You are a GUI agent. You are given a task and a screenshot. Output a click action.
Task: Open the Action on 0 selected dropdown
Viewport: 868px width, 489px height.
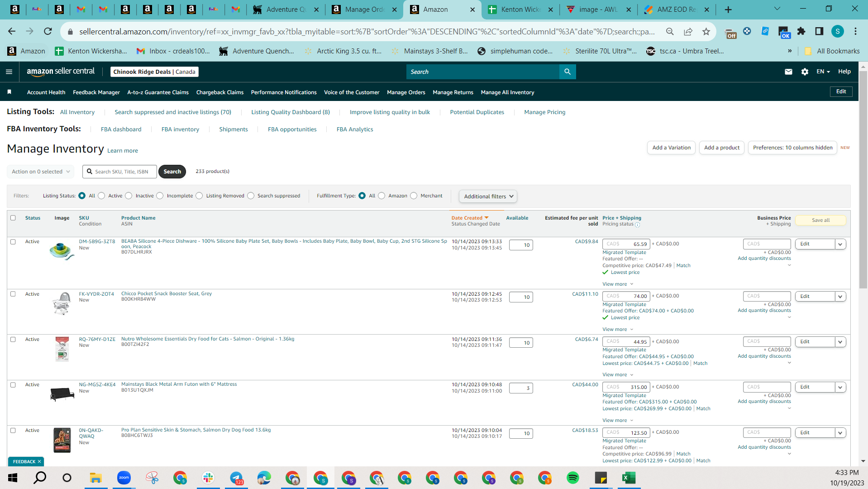tap(41, 172)
